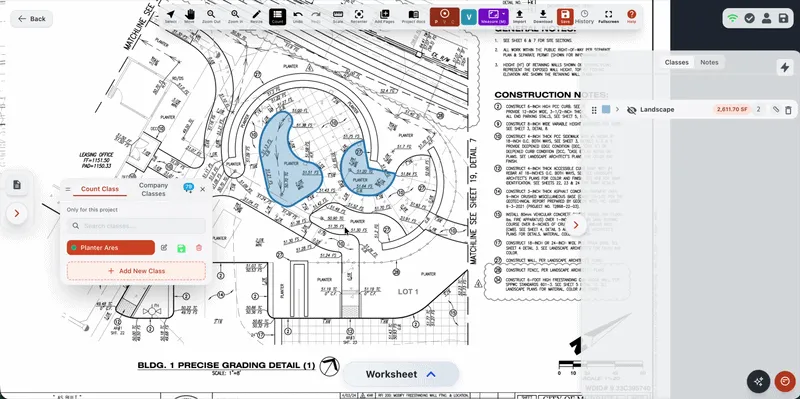Screen dimensions: 800x399
Task: Open the orange chat support button
Action: [x=785, y=381]
